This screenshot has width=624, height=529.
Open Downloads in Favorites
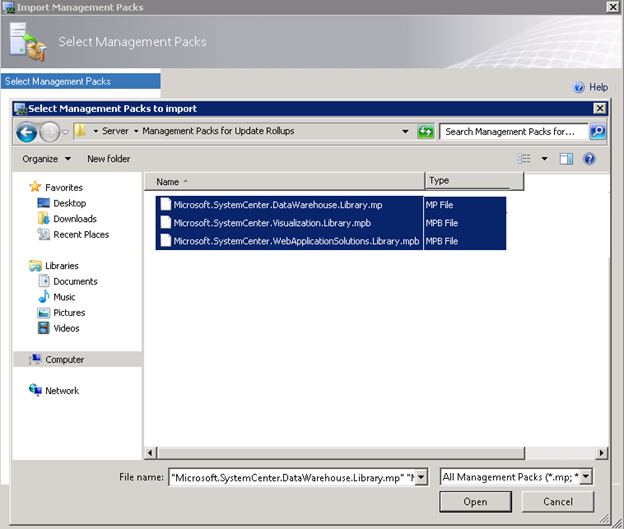(75, 219)
